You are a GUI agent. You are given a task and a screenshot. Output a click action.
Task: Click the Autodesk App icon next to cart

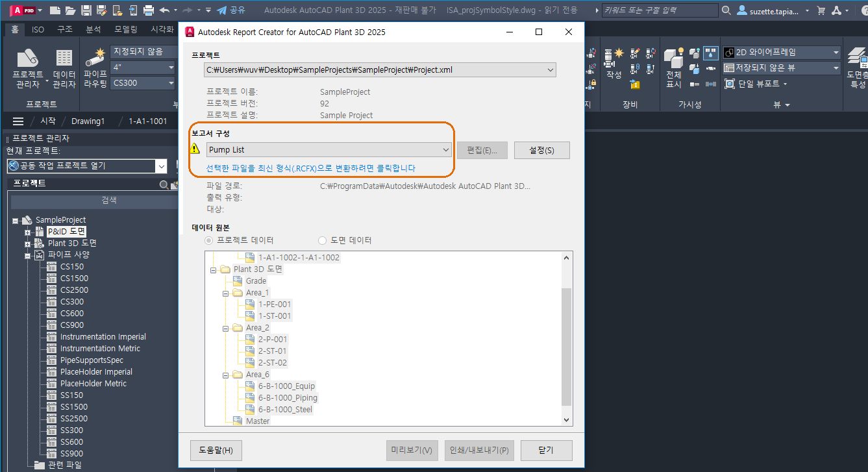pos(837,10)
